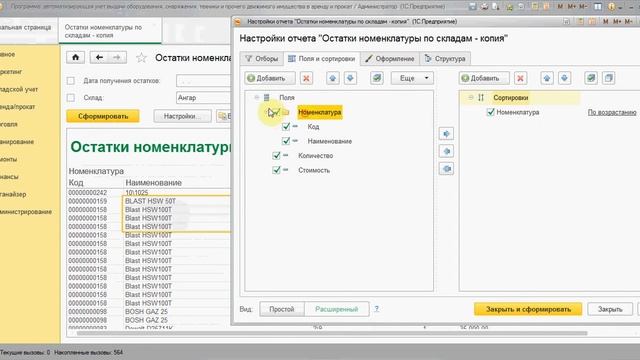Move field down in Поля list toolbar

pyautogui.click(x=350, y=78)
